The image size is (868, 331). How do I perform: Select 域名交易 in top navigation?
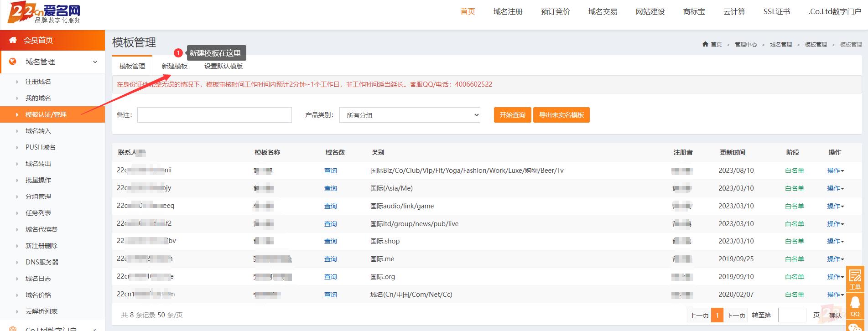click(x=603, y=12)
